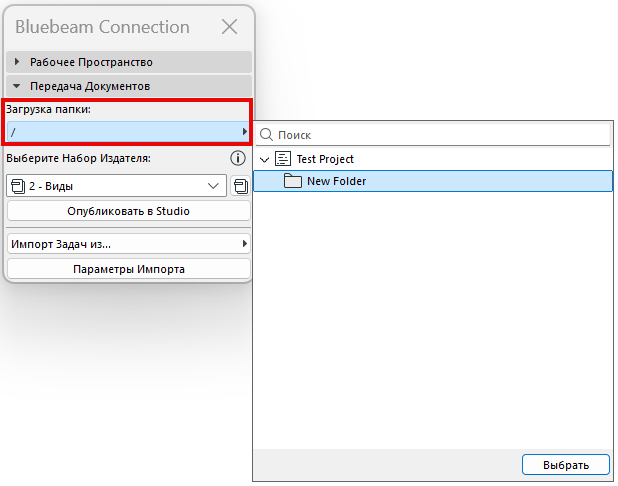Open the Загрузка папки path field
Screen dimensions: 618x486
click(127, 132)
